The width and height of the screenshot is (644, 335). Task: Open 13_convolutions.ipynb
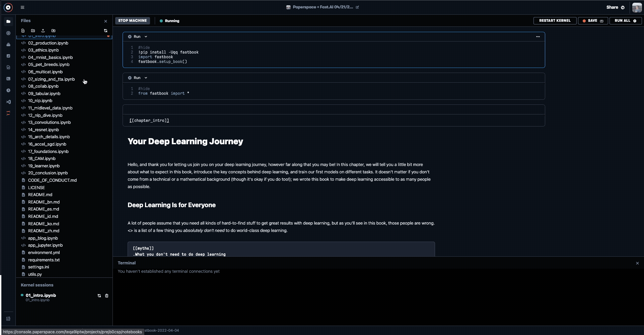(x=49, y=122)
